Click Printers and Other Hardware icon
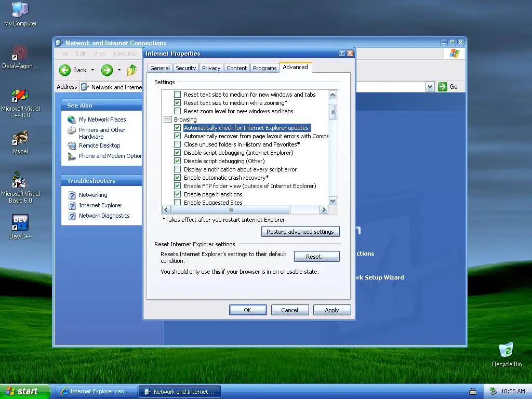The width and height of the screenshot is (532, 399). coord(71,130)
